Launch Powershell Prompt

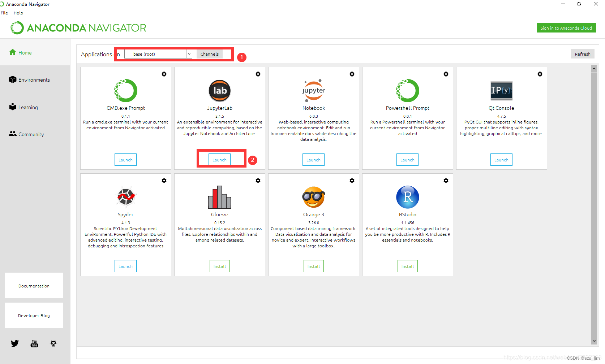(408, 160)
